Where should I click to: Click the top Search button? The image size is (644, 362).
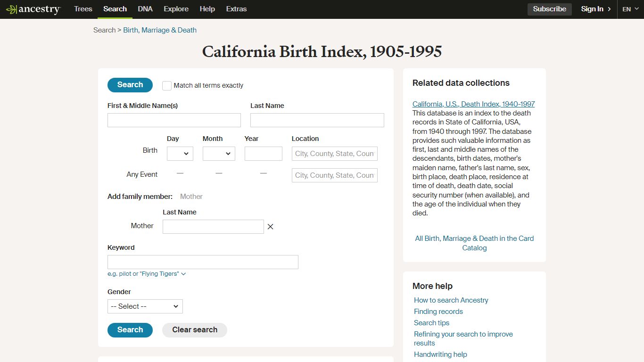(x=130, y=85)
